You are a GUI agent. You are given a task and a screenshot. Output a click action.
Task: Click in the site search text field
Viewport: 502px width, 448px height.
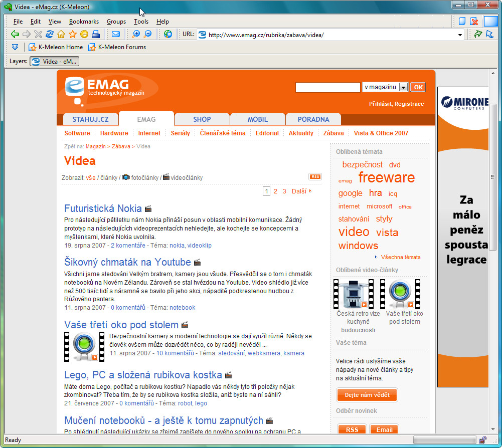pos(328,87)
